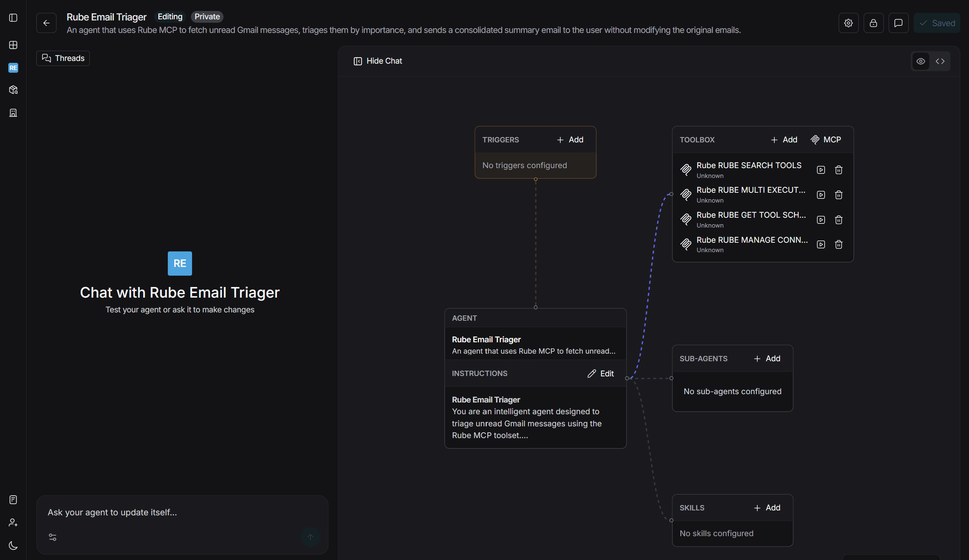Open MCP in the Toolbox
The image size is (969, 560).
tap(825, 140)
